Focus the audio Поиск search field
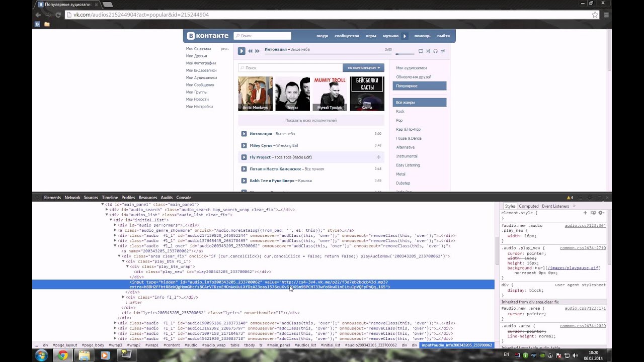This screenshot has width=644, height=362. click(290, 67)
